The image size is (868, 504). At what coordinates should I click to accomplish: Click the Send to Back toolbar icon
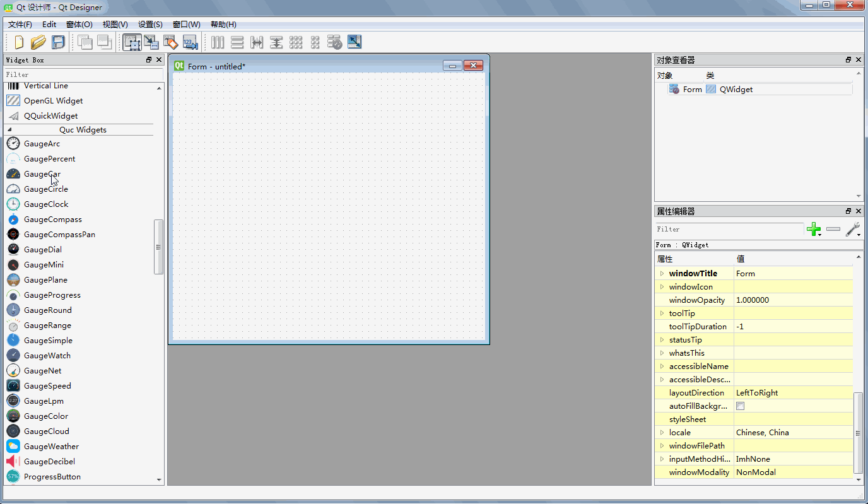tap(85, 42)
